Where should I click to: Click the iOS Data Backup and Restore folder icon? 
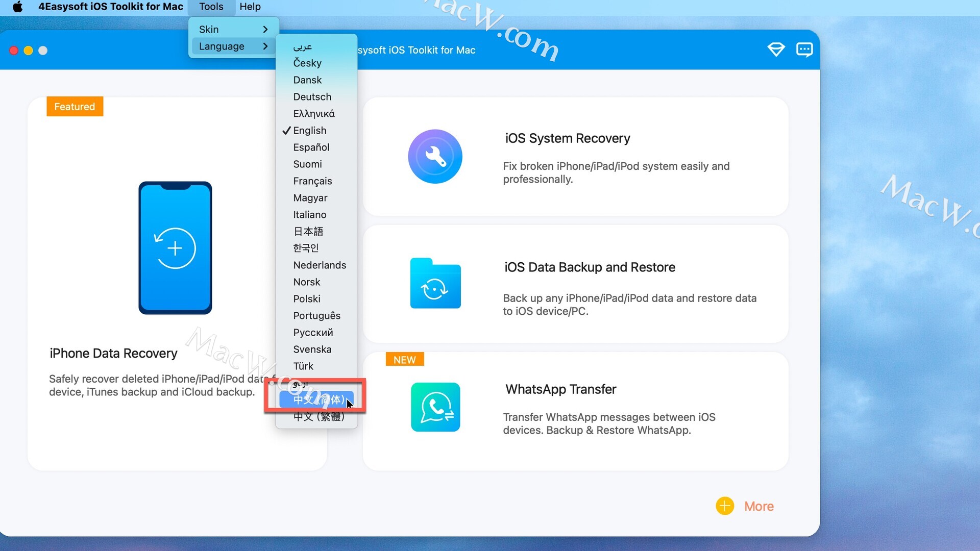(x=435, y=283)
